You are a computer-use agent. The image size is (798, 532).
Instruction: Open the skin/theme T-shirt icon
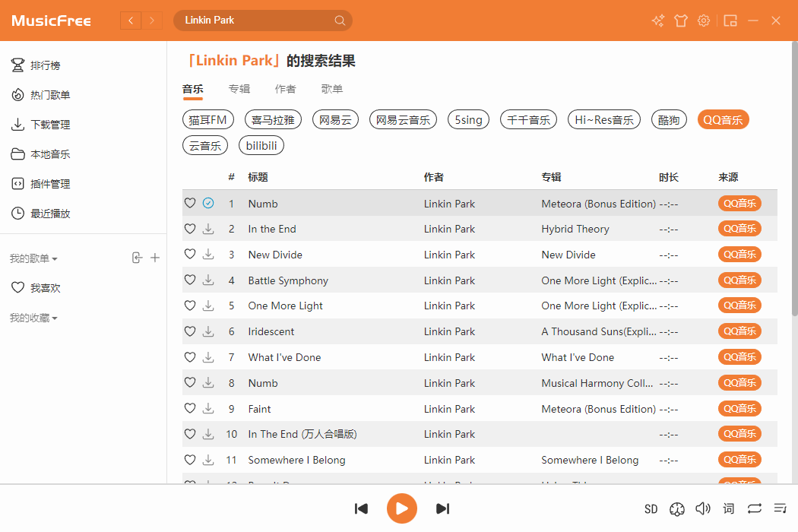point(681,21)
